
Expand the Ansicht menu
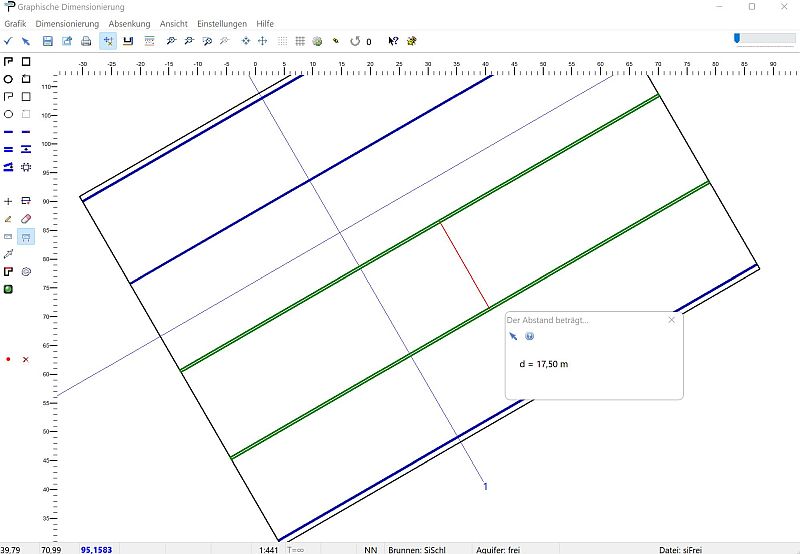173,23
